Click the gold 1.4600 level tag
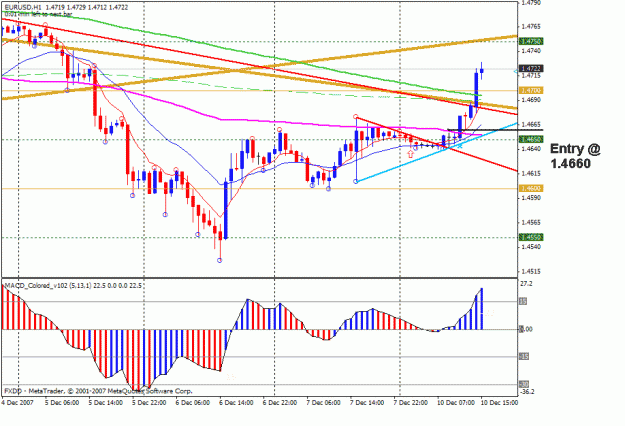The image size is (625, 426). (532, 188)
